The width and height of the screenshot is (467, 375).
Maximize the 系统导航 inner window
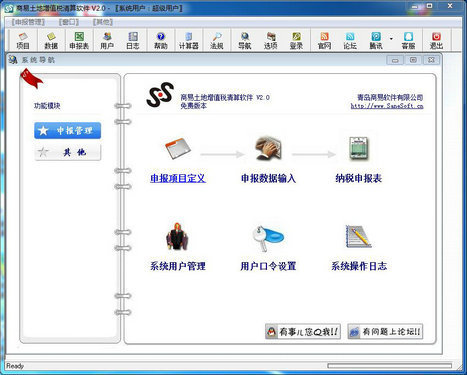click(x=413, y=60)
